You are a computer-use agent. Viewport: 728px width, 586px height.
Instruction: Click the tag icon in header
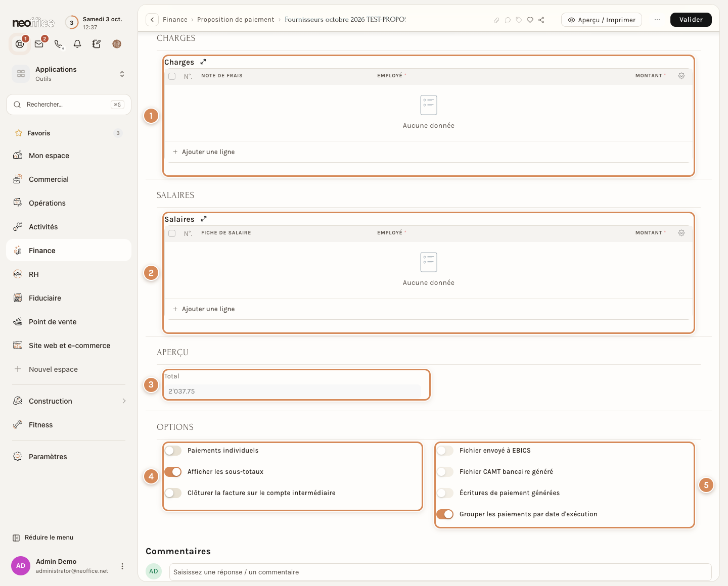519,20
